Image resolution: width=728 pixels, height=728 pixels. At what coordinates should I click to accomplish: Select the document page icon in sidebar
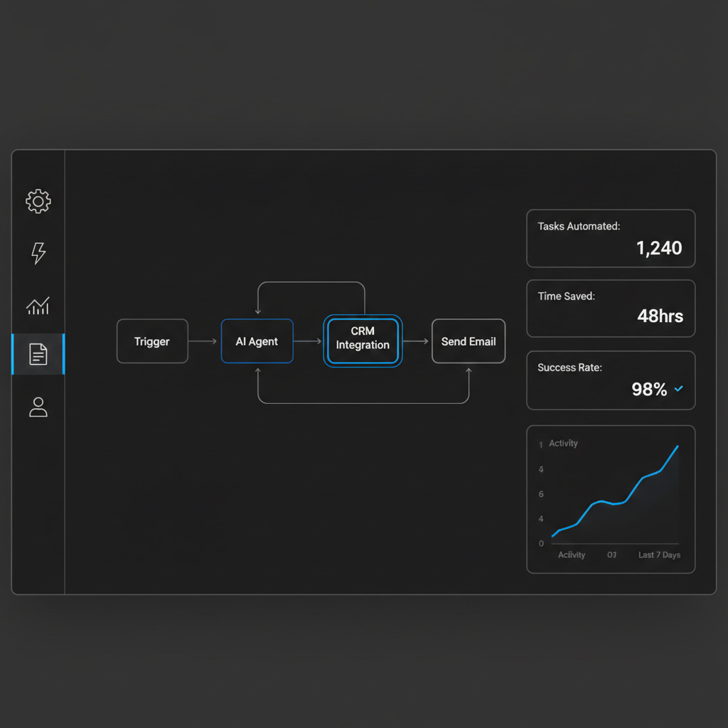pos(38,353)
